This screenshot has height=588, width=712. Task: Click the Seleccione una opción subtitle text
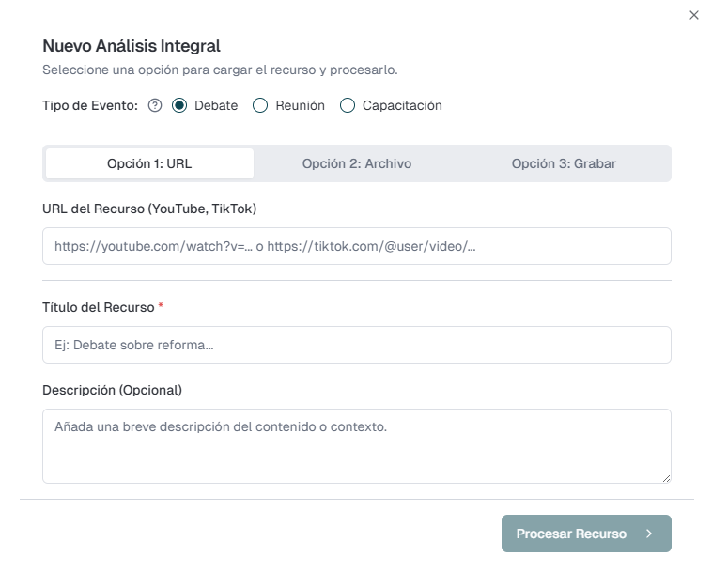[220, 70]
